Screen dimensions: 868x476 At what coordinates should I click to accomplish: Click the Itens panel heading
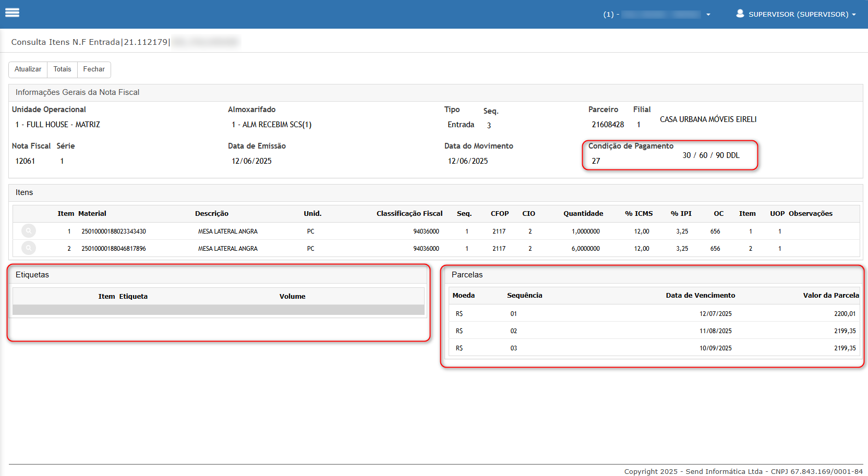tap(24, 192)
